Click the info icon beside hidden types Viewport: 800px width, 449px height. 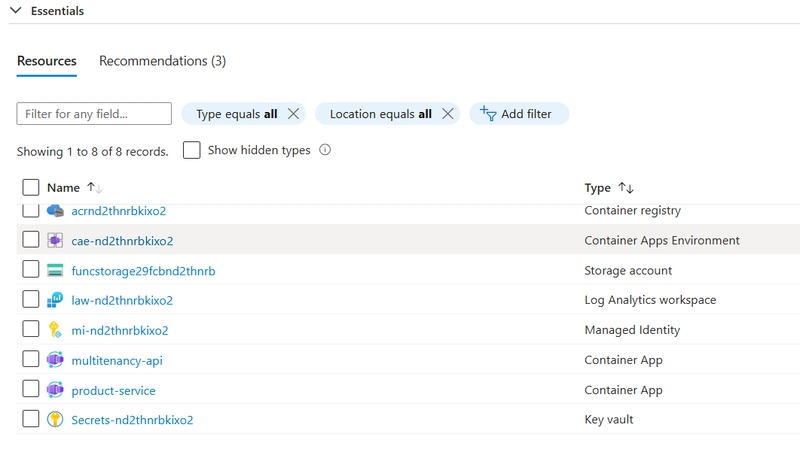pyautogui.click(x=325, y=149)
